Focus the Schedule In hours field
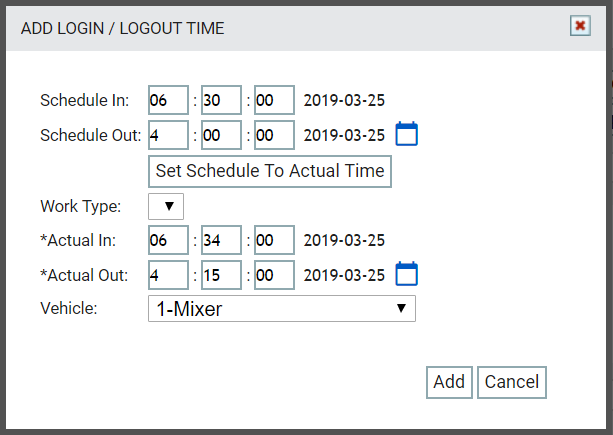The width and height of the screenshot is (613, 435). [168, 100]
